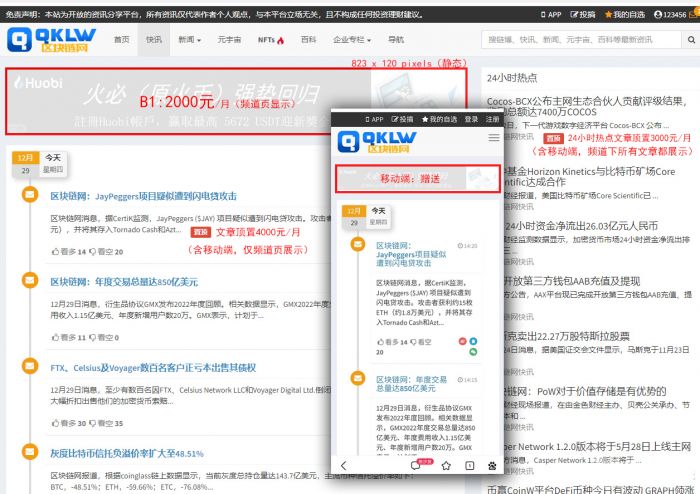Screen dimensions: 700x494
Task: Click QKLW logo in mobile preview
Action: pyautogui.click(x=377, y=142)
